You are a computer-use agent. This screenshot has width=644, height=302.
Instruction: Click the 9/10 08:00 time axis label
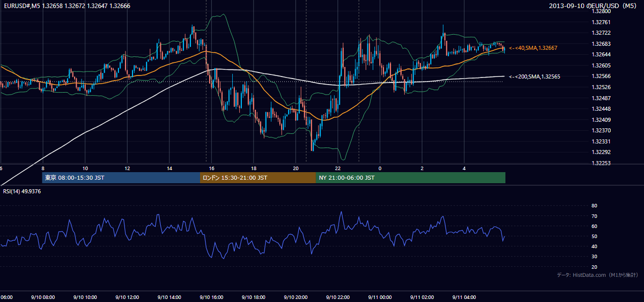coord(42,297)
